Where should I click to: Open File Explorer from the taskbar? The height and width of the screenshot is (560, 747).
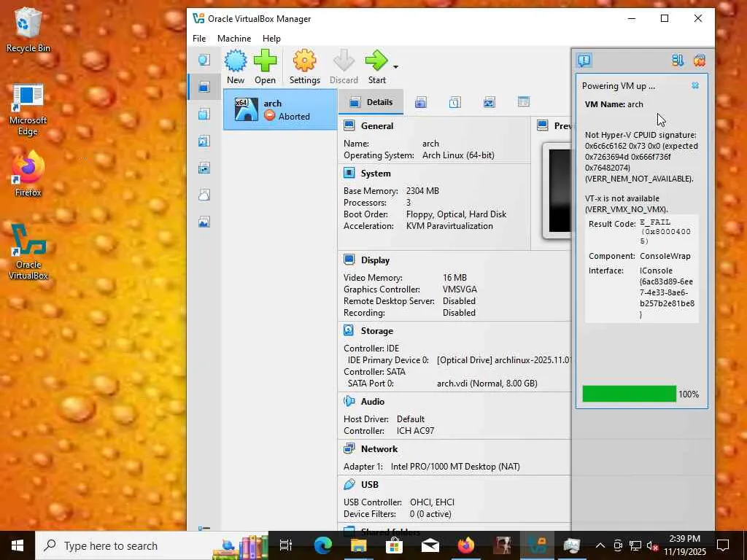[x=358, y=545]
